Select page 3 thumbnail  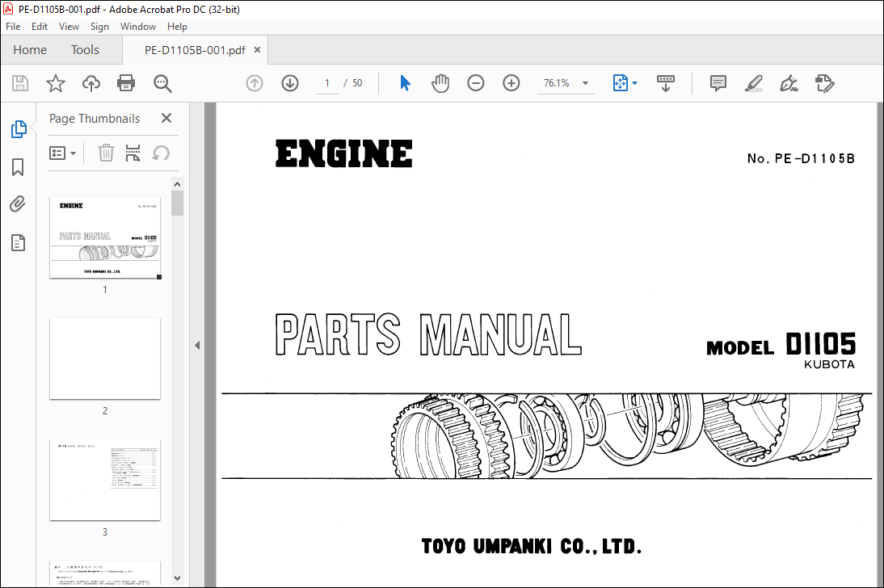(105, 480)
